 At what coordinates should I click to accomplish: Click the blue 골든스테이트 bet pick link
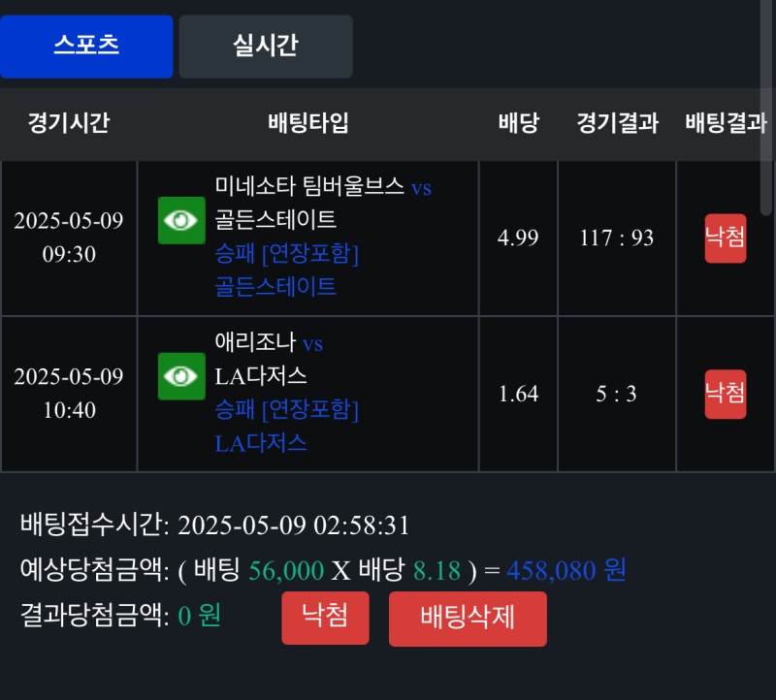point(275,287)
